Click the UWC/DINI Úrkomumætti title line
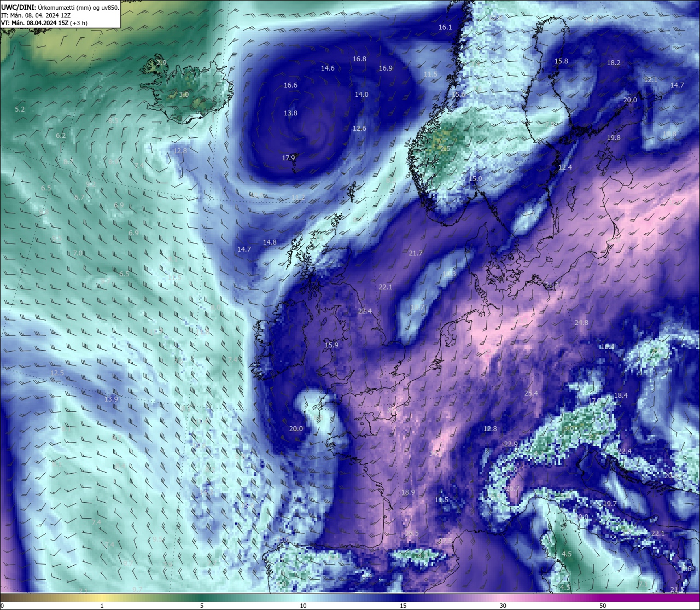Screen dimensions: 700x610 [60, 8]
